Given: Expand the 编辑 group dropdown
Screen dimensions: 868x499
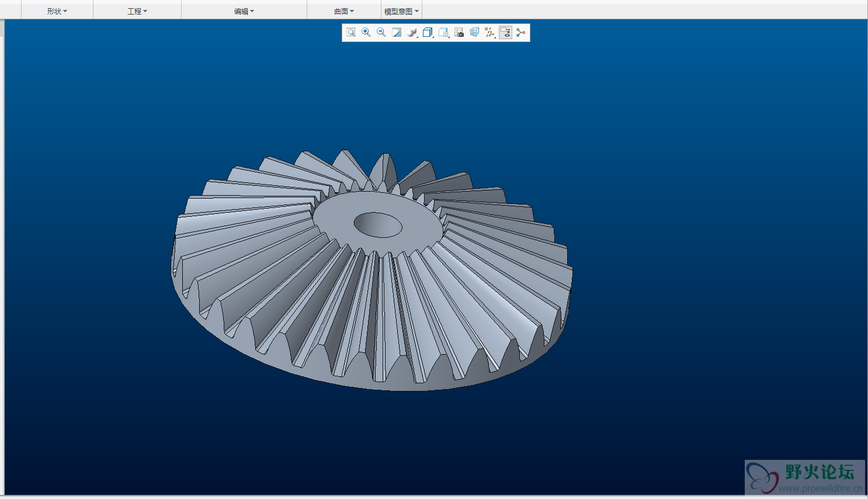Looking at the screenshot, I should point(244,11).
